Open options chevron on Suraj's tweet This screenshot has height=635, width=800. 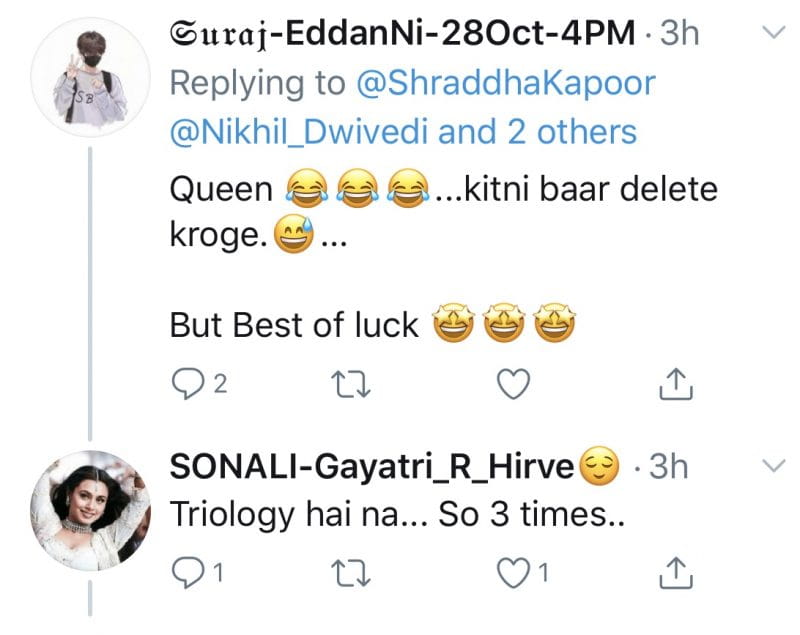(x=773, y=33)
